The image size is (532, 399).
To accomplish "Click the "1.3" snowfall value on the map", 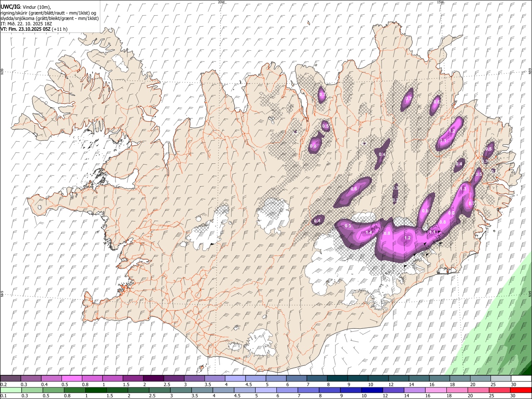I will (x=463, y=189).
